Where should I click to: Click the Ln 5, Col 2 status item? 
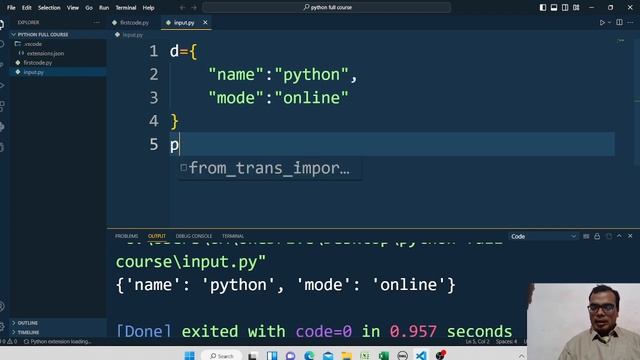[x=477, y=341]
